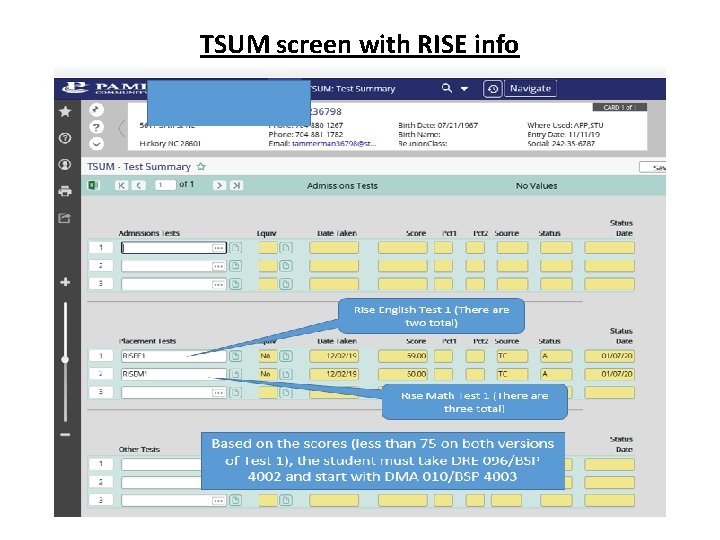Click the No Values label in teal bar
The width and height of the screenshot is (720, 540).
pos(536,186)
